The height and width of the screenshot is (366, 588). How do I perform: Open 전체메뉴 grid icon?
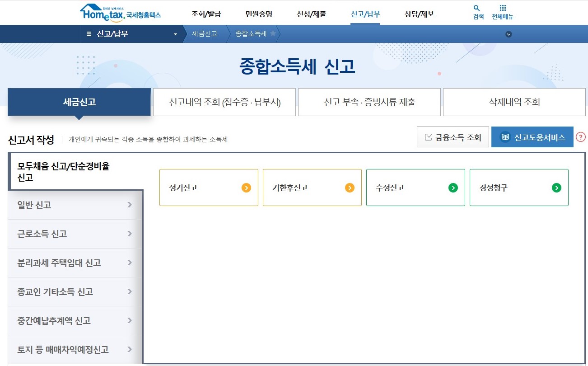pos(503,8)
